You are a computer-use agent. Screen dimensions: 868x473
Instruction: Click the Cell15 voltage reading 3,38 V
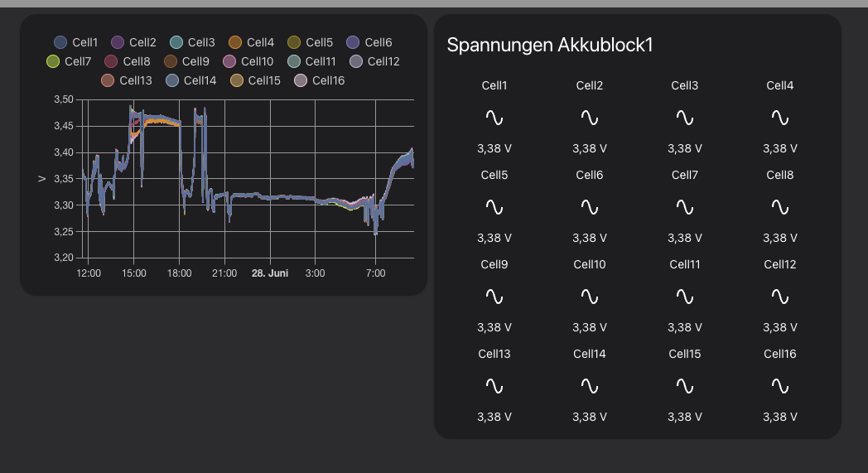(x=685, y=417)
